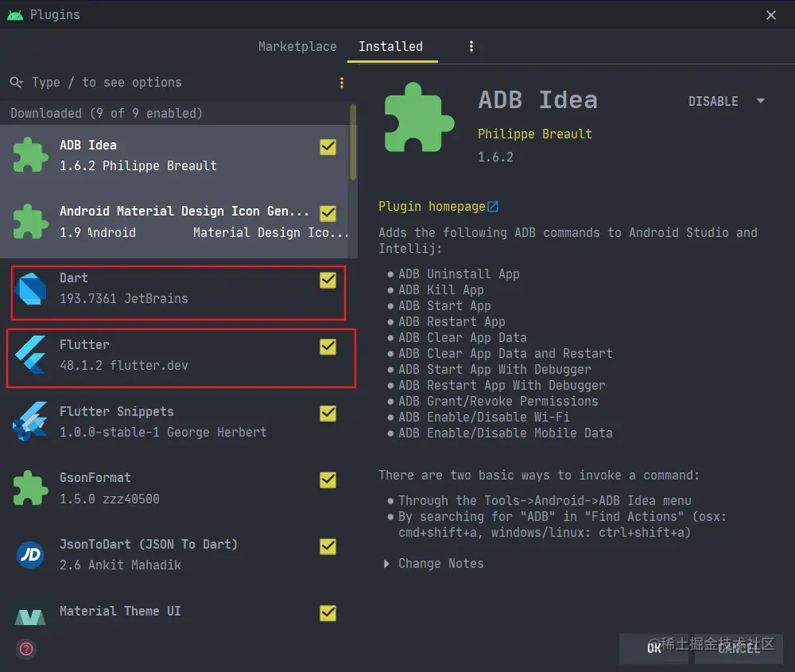Click version 1.6.2 text in details panel

point(495,157)
